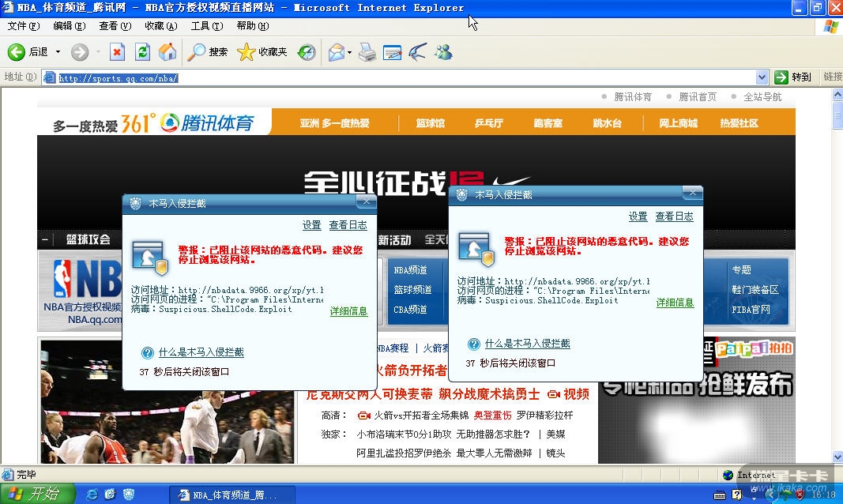Click the Edit page toolbar icon
The width and height of the screenshot is (843, 504).
click(x=393, y=51)
